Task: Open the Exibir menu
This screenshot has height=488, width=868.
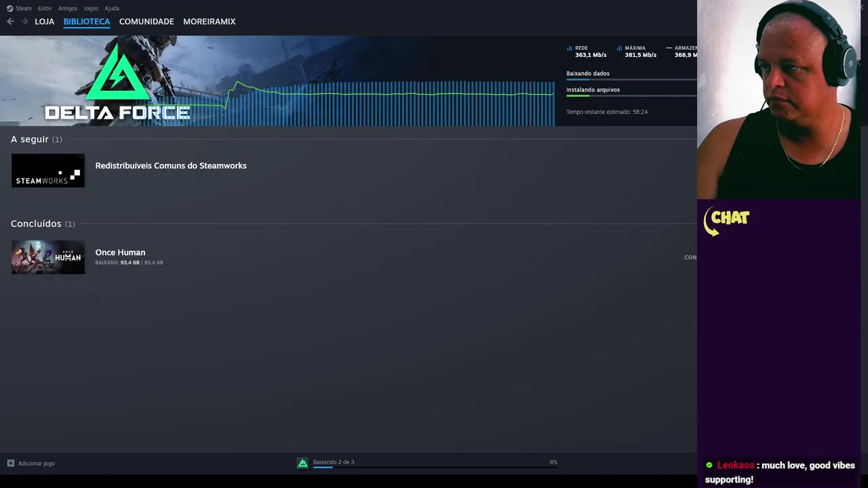Action: pyautogui.click(x=45, y=8)
